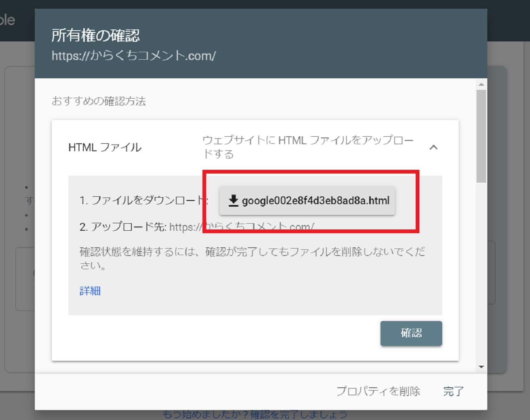
Task: Click the 確認状態を維持するには notice text
Action: (252, 258)
